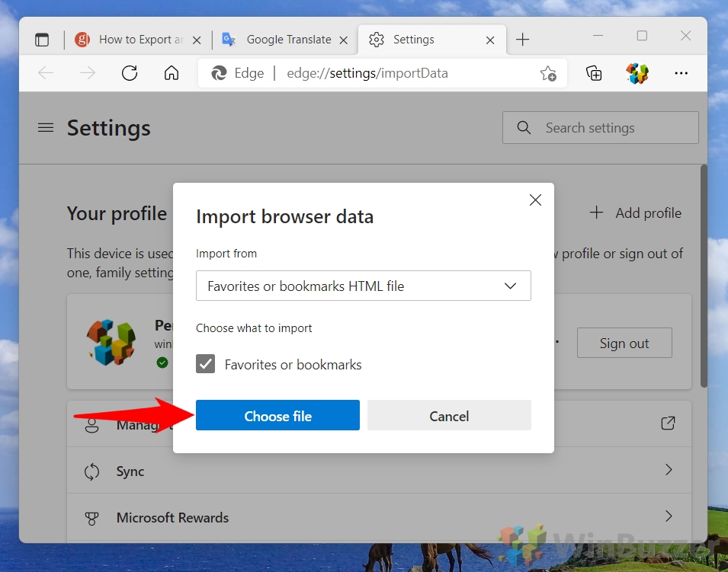The height and width of the screenshot is (572, 728).
Task: Close the How to Export tab
Action: [197, 40]
